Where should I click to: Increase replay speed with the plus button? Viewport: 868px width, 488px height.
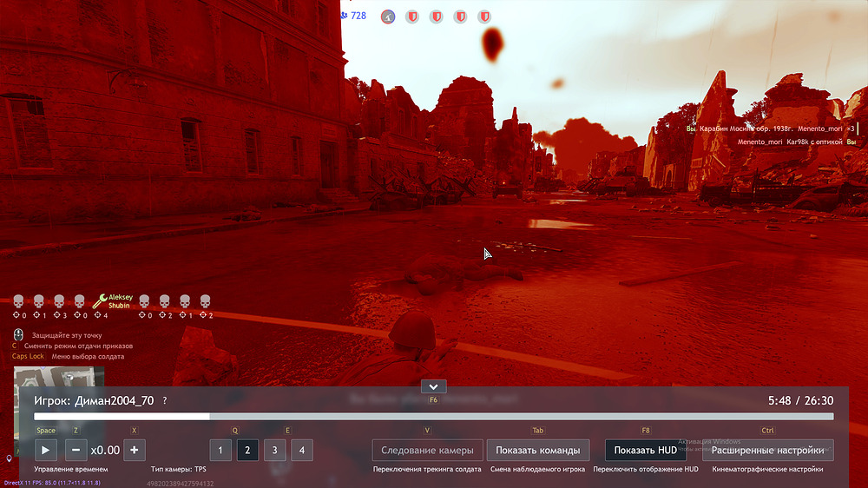tap(135, 451)
